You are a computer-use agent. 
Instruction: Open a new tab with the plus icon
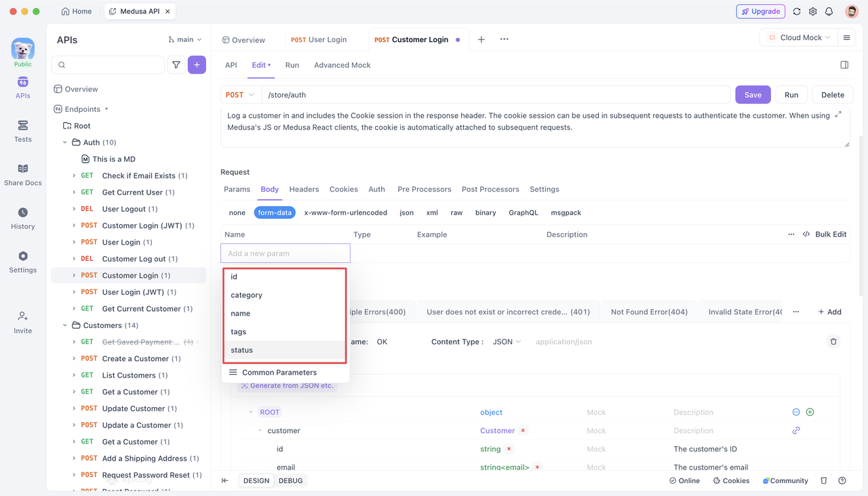click(x=481, y=39)
